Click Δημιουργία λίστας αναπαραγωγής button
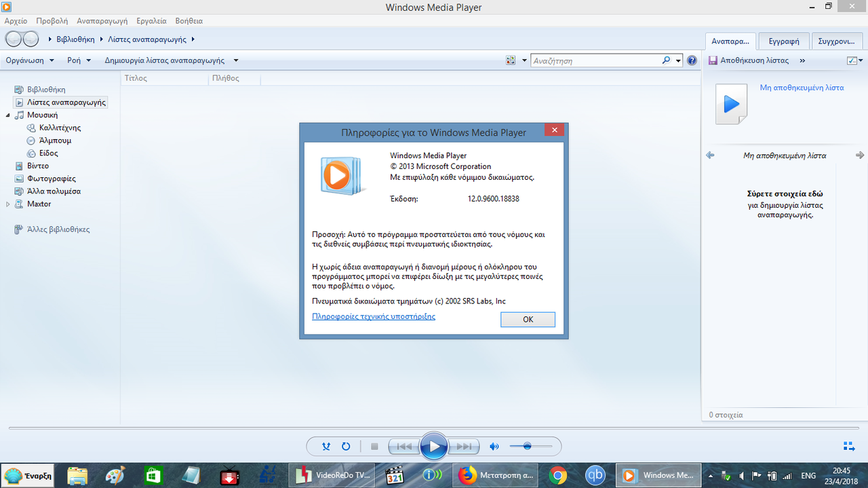Screen dimensions: 868x488 (x=164, y=60)
